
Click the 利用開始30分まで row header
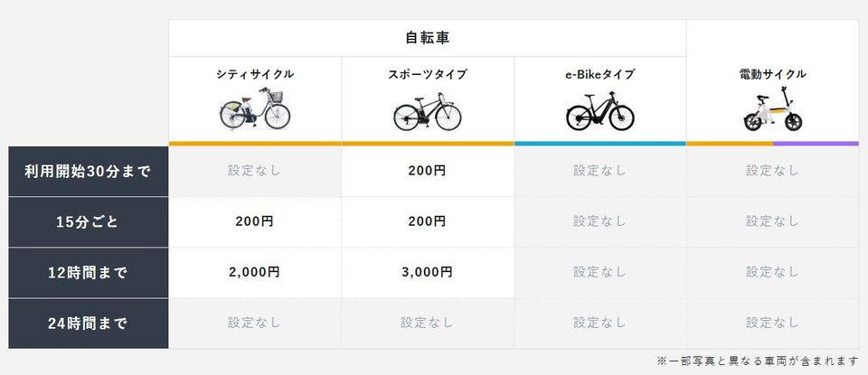[88, 170]
